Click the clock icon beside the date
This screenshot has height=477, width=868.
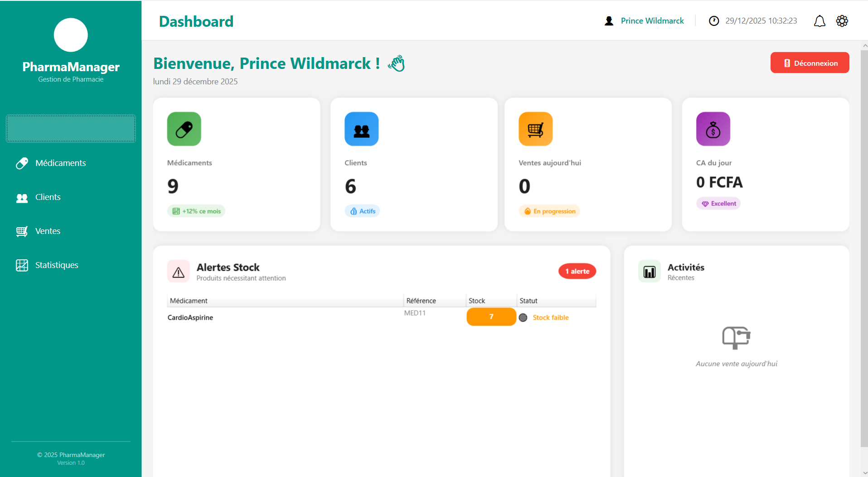(x=713, y=21)
